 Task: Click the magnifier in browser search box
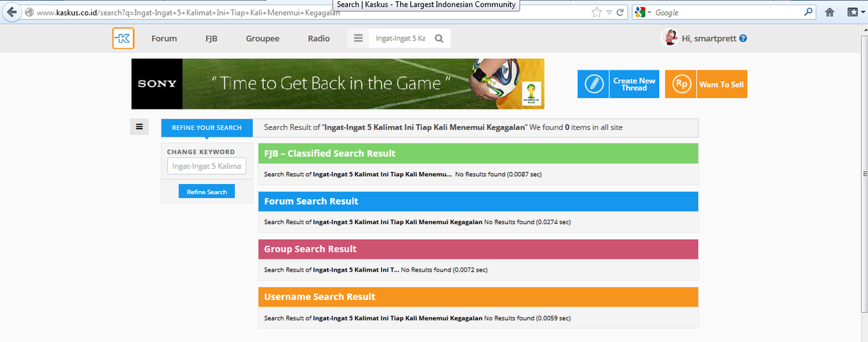pos(808,12)
